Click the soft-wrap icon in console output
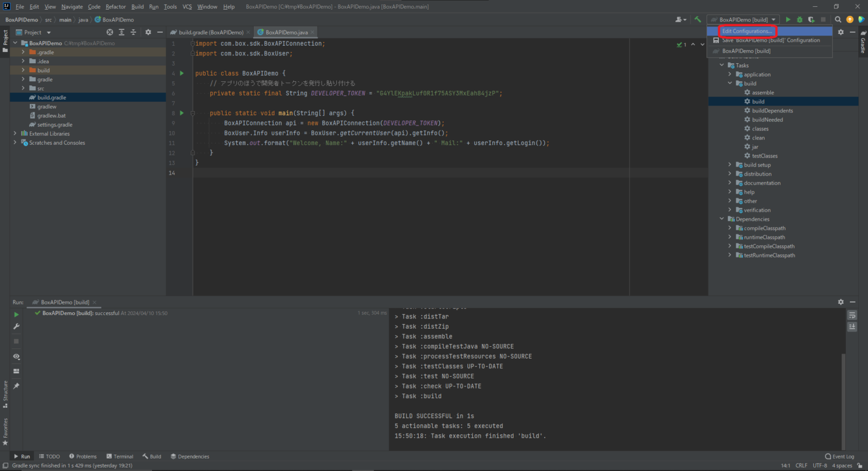Image resolution: width=868 pixels, height=471 pixels. (x=852, y=315)
